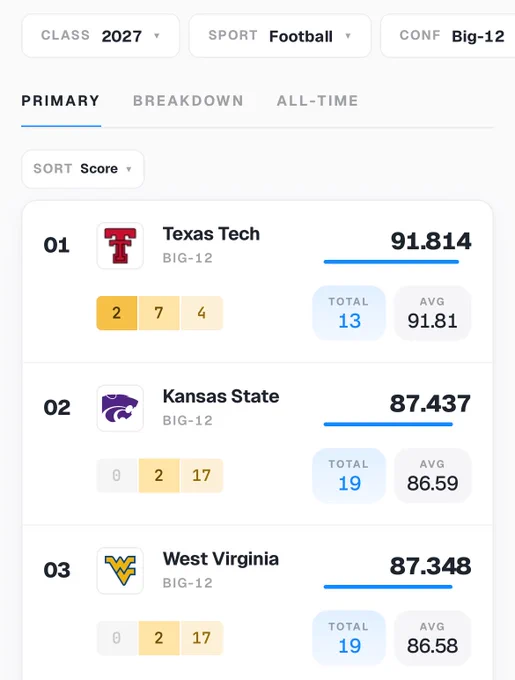Open the Conf Big-12 dropdown
The image size is (515, 680).
pos(448,36)
